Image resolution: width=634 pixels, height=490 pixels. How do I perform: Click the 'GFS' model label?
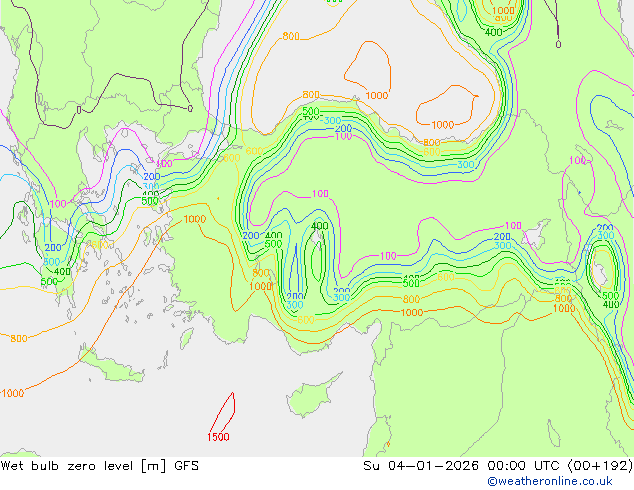[x=186, y=466]
